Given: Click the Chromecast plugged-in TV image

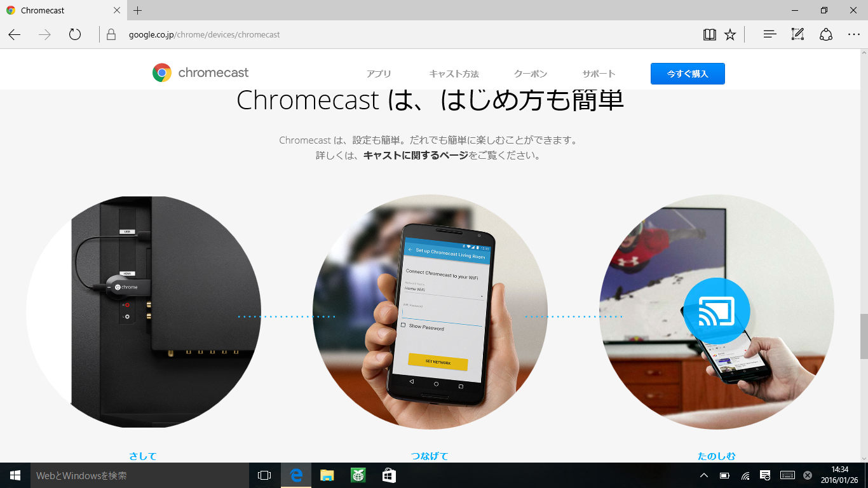Looking at the screenshot, I should [x=144, y=311].
